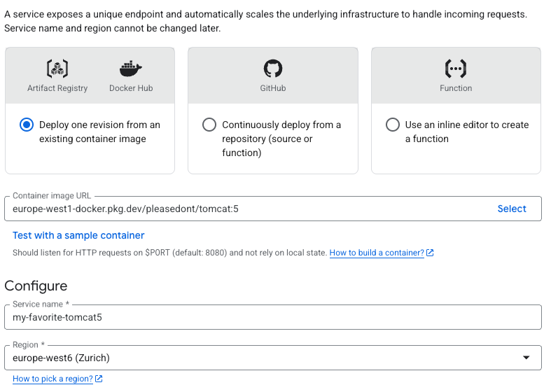Image resolution: width=551 pixels, height=392 pixels.
Task: Click the GitHub octocat icon
Action: tap(272, 69)
